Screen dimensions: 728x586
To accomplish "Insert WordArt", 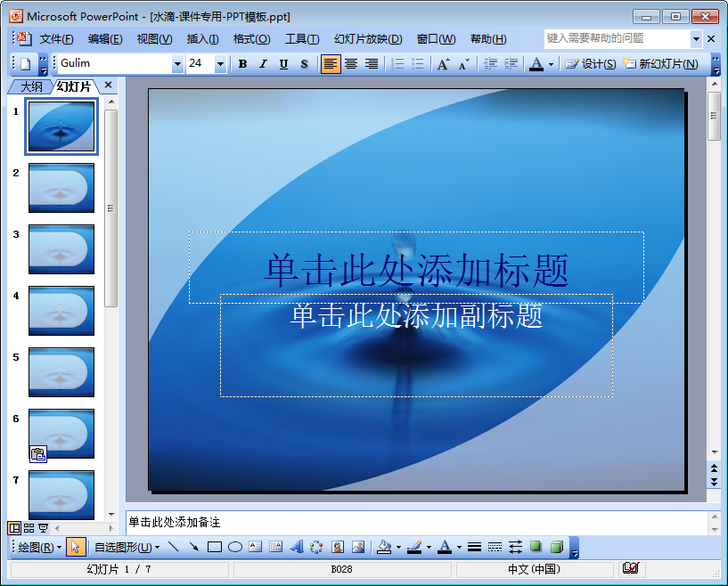I will coord(297,547).
